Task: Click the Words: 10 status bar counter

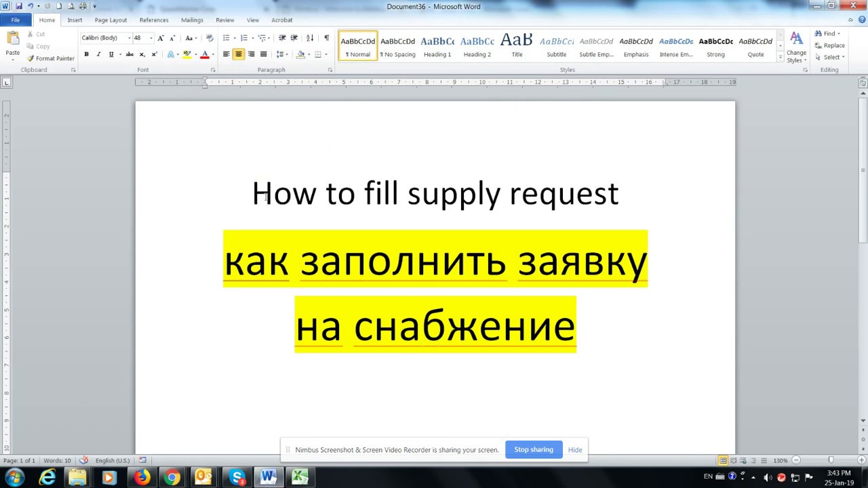Action: [x=57, y=460]
